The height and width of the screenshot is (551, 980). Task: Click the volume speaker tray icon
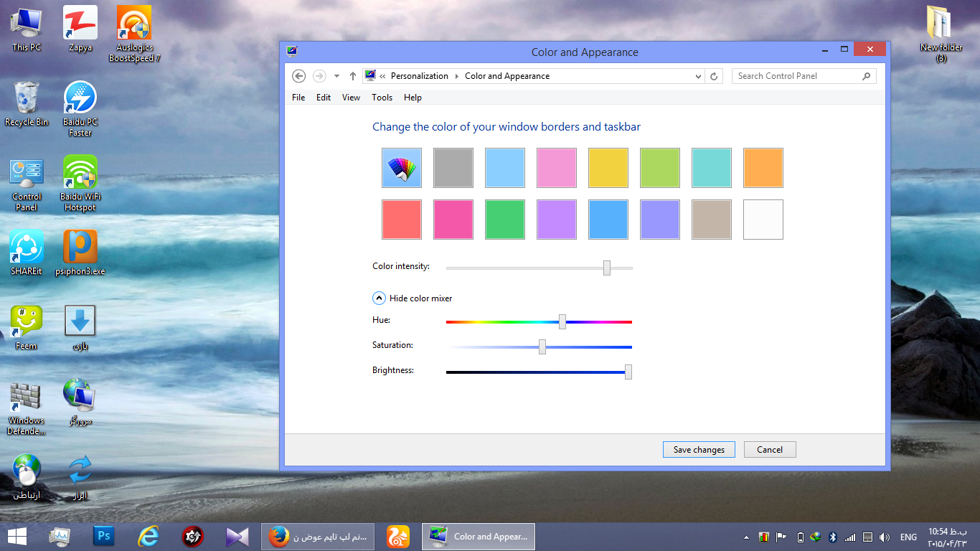tap(884, 537)
